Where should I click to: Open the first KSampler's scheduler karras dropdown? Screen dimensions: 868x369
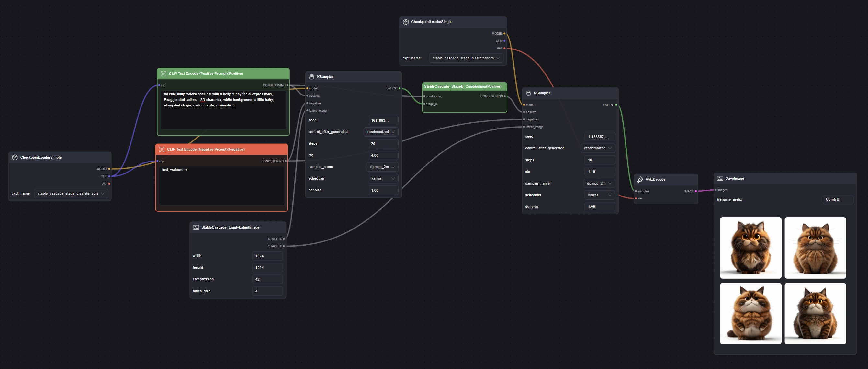coord(383,179)
